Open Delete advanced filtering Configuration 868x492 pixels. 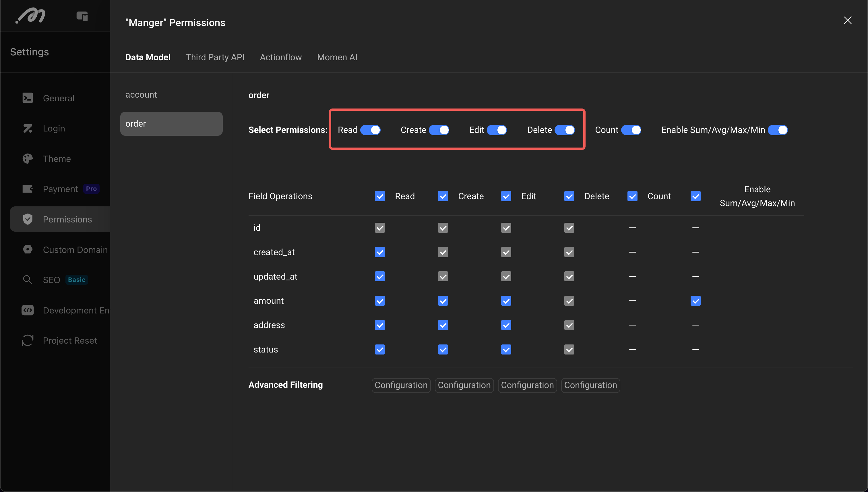coord(591,385)
